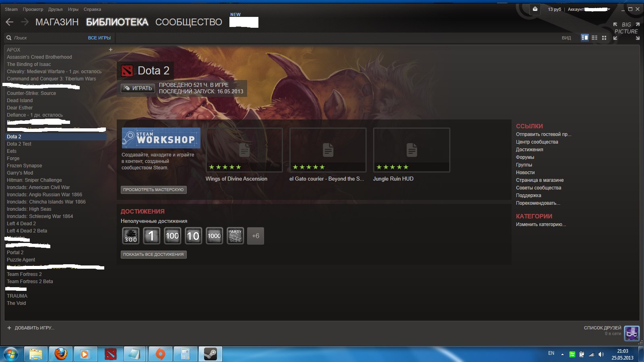
Task: Click the volume tray icon
Action: [601, 354]
